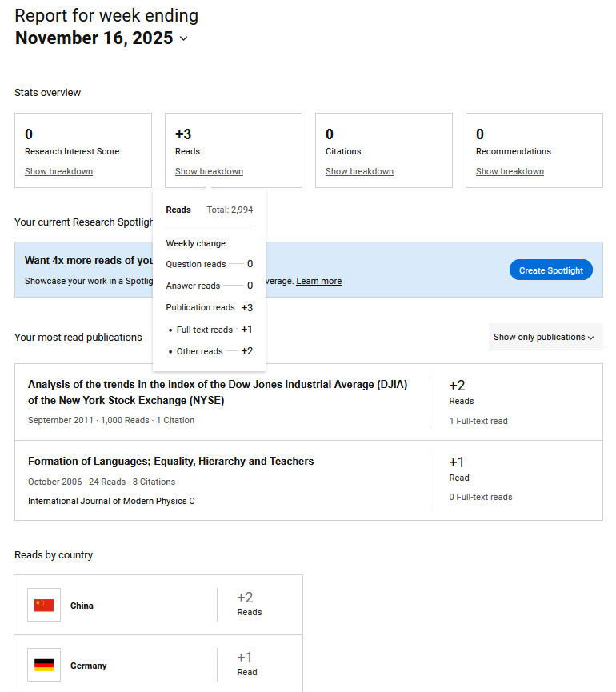Show breakdown for Citations
Viewport: 616px width, 692px height.
point(359,171)
